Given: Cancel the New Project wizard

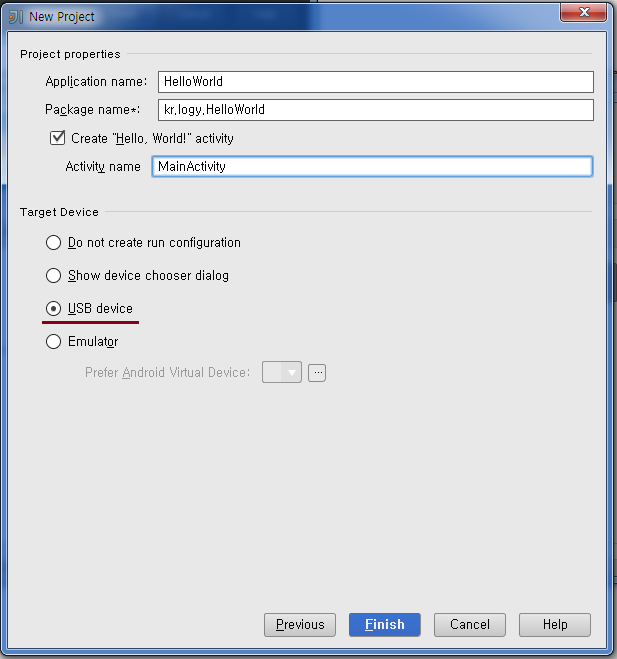Looking at the screenshot, I should [x=470, y=625].
